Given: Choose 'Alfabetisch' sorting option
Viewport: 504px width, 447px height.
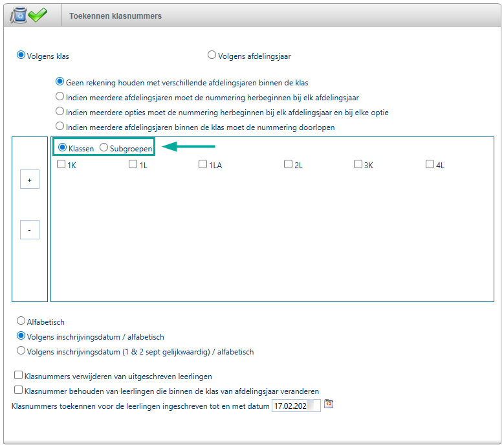Looking at the screenshot, I should point(21,321).
